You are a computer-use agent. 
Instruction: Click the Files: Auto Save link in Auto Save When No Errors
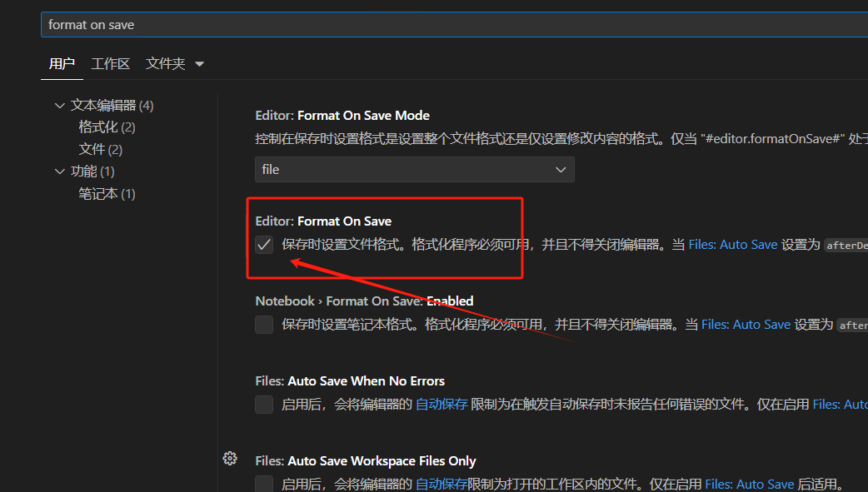(x=841, y=405)
